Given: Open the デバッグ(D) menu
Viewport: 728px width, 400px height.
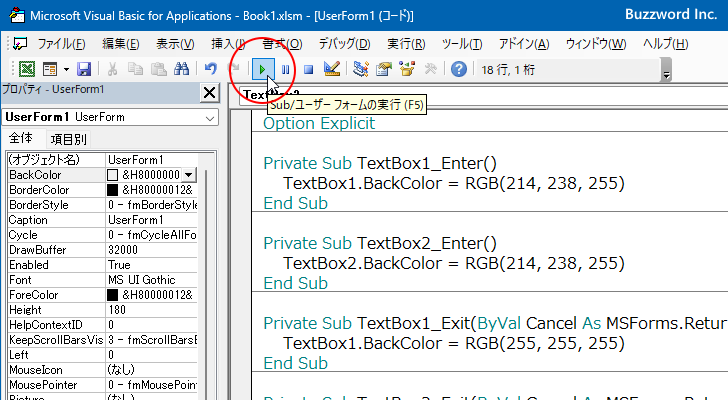Looking at the screenshot, I should pyautogui.click(x=344, y=44).
